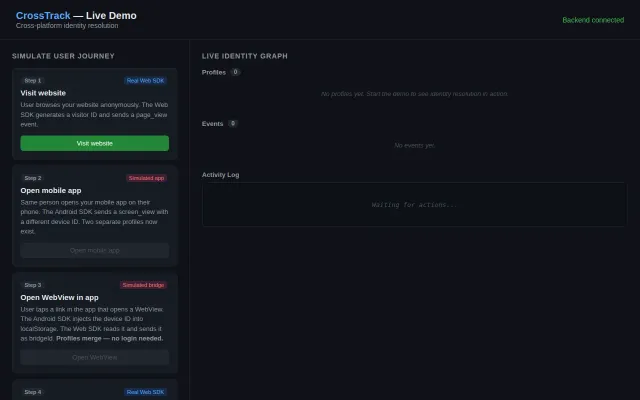Click the No profiles yet placeholder text
The width and height of the screenshot is (640, 400).
point(414,94)
